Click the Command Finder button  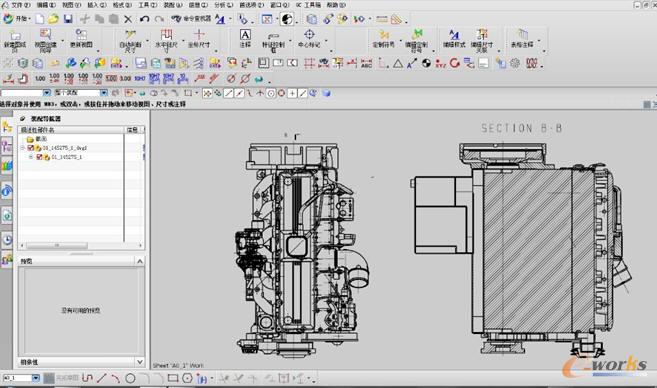191,19
